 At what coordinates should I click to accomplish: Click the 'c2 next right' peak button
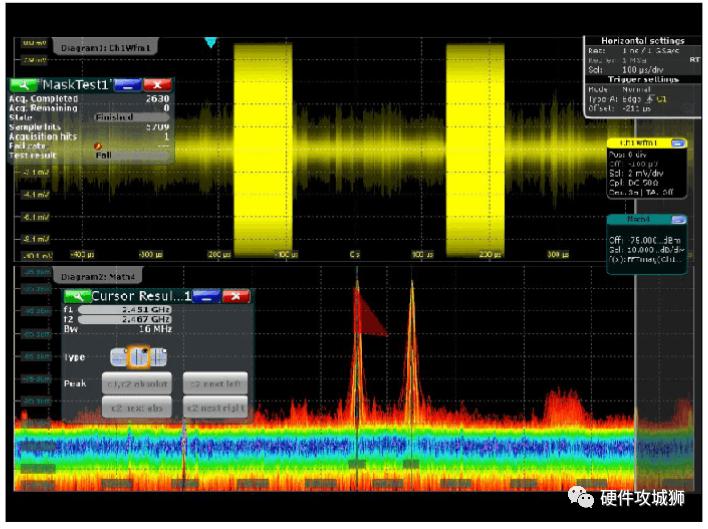[x=215, y=408]
